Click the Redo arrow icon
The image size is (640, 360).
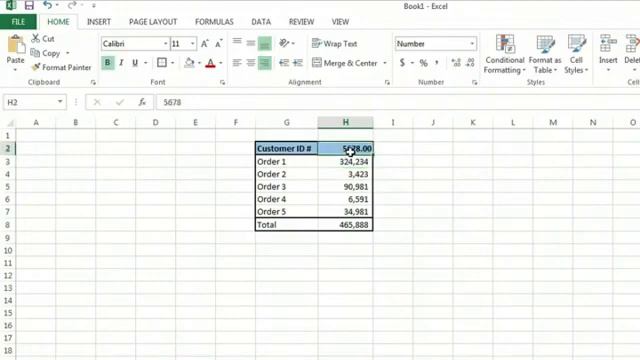click(x=72, y=5)
